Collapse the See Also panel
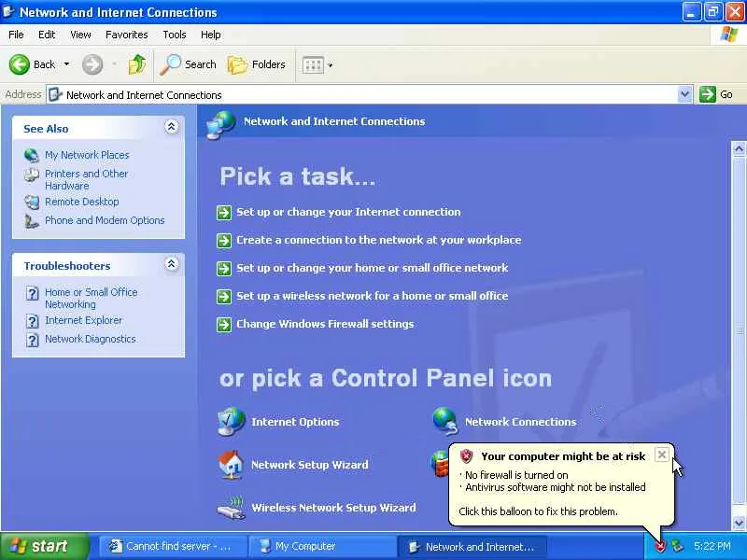The width and height of the screenshot is (747, 560). (172, 127)
